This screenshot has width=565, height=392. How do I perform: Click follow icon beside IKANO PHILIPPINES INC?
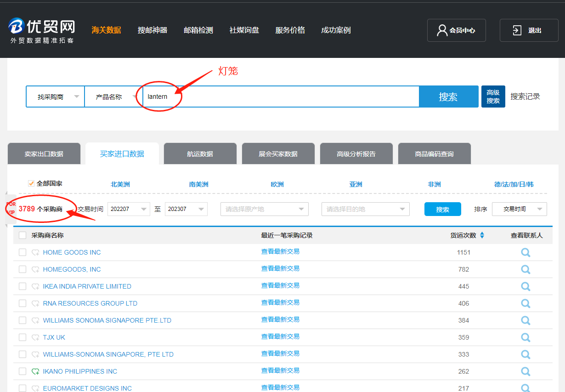[35, 371]
